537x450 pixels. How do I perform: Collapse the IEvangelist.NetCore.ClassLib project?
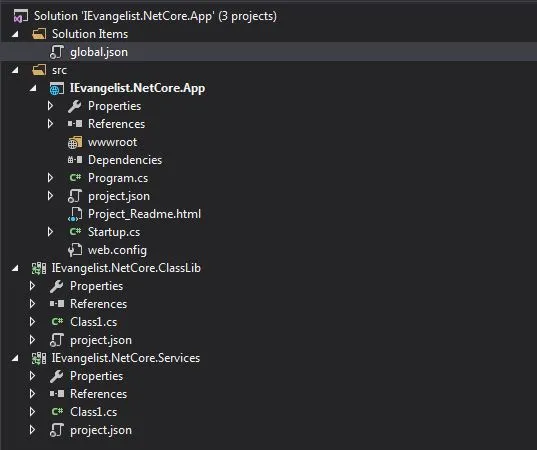point(15,268)
